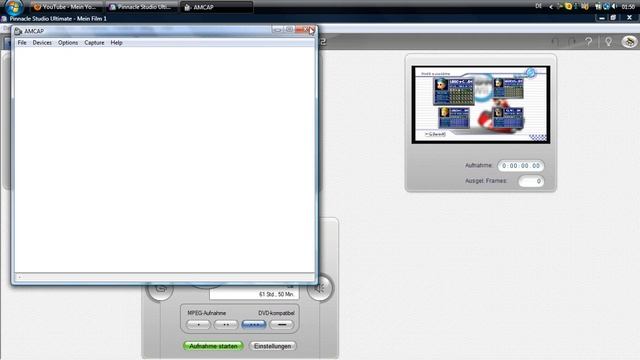Close the AMCAP window
Screen dimensions: 640x360
pyautogui.click(x=304, y=29)
